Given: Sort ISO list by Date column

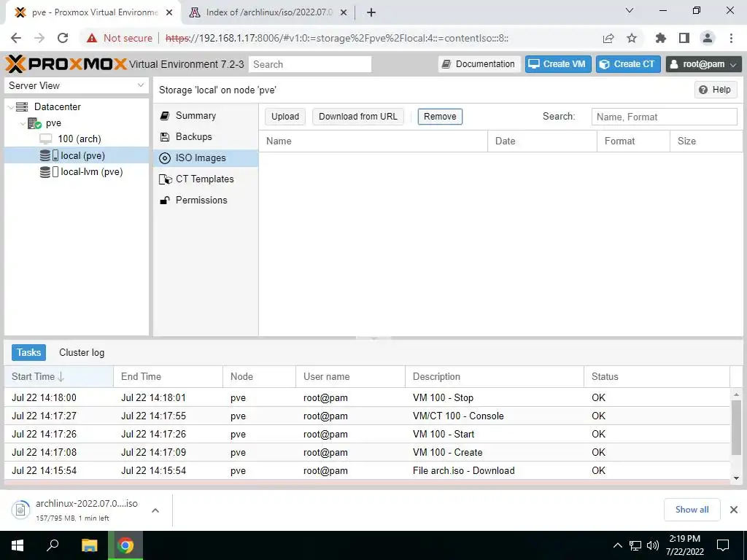Looking at the screenshot, I should click(542, 141).
